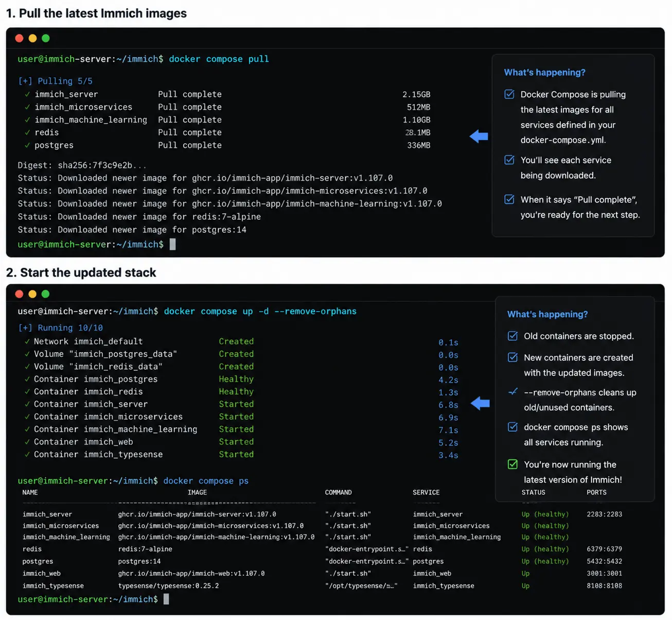The image size is (672, 620).
Task: Click the "2.15GB" size value
Action: coord(416,95)
